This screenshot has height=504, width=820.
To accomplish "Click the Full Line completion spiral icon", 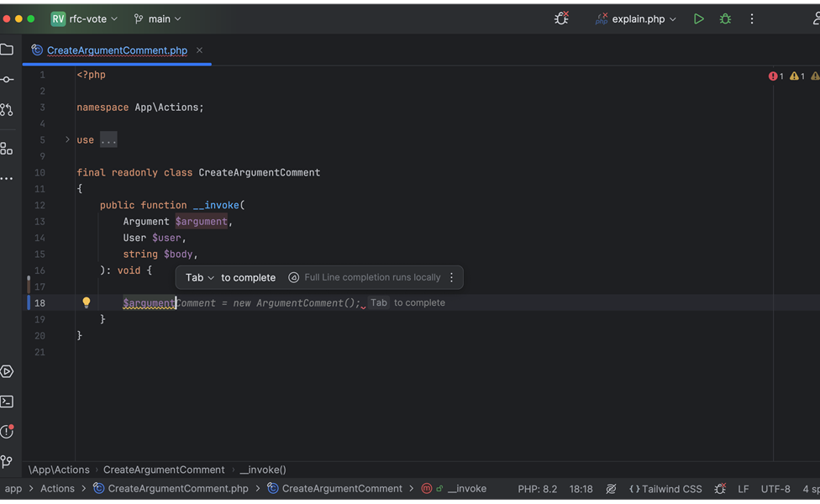I will (294, 277).
